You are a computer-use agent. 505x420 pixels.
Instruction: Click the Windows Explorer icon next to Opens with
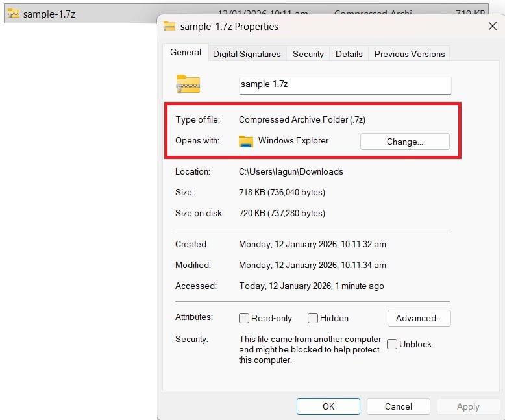[x=246, y=141]
